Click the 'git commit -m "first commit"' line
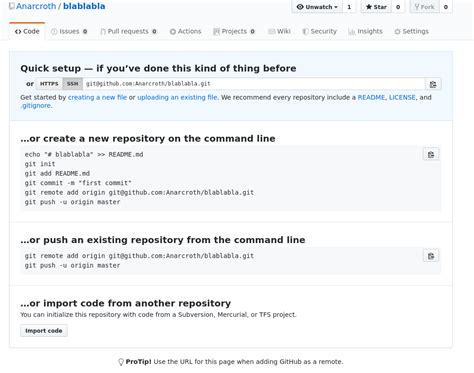 [78, 183]
